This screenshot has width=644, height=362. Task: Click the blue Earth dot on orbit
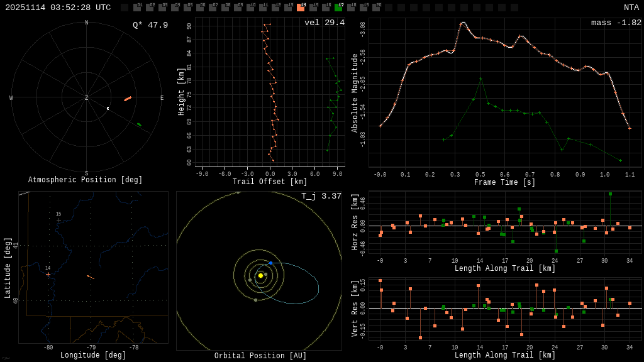tap(270, 263)
